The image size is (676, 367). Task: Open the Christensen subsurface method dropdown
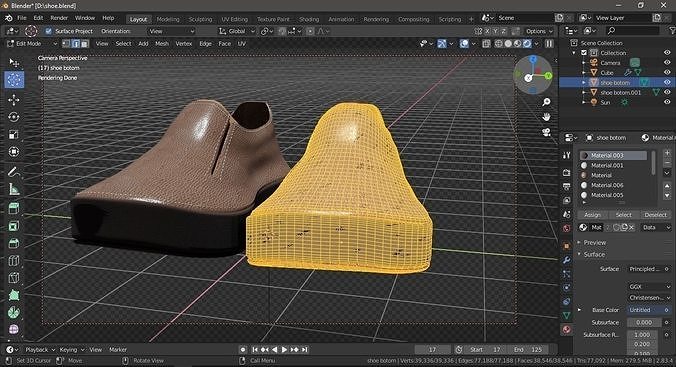(x=650, y=298)
